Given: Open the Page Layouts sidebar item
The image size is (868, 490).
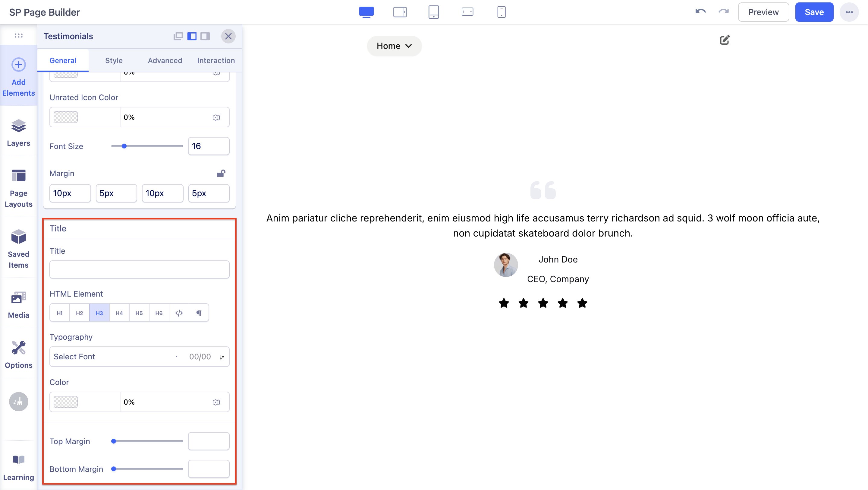Looking at the screenshot, I should tap(18, 187).
